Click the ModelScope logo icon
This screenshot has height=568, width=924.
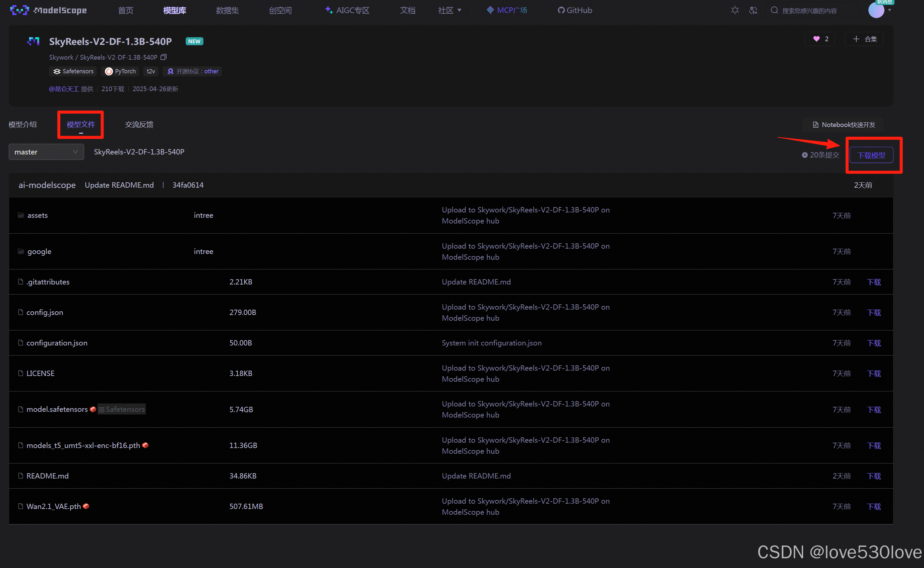click(19, 10)
